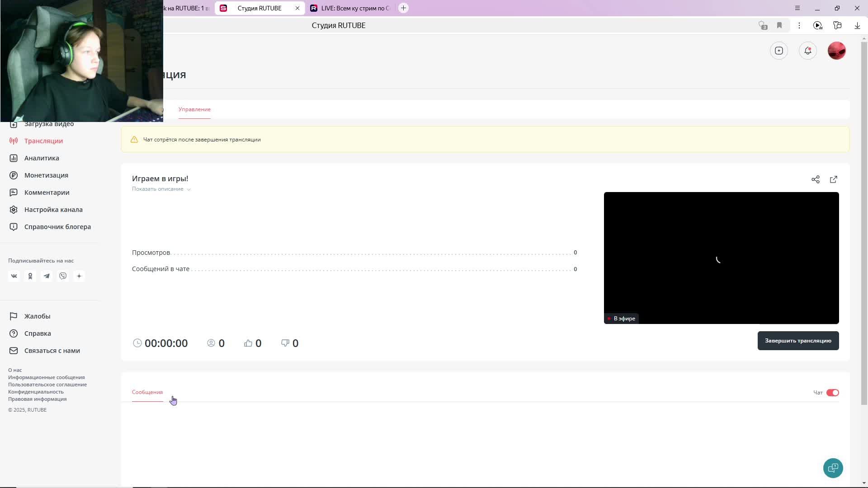
Task: Open Связаться с нами contact item
Action: (44, 351)
